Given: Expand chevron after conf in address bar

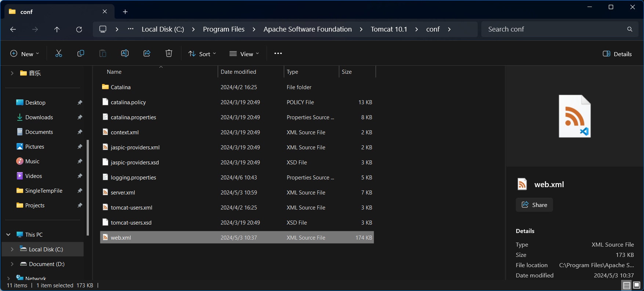Looking at the screenshot, I should (449, 29).
